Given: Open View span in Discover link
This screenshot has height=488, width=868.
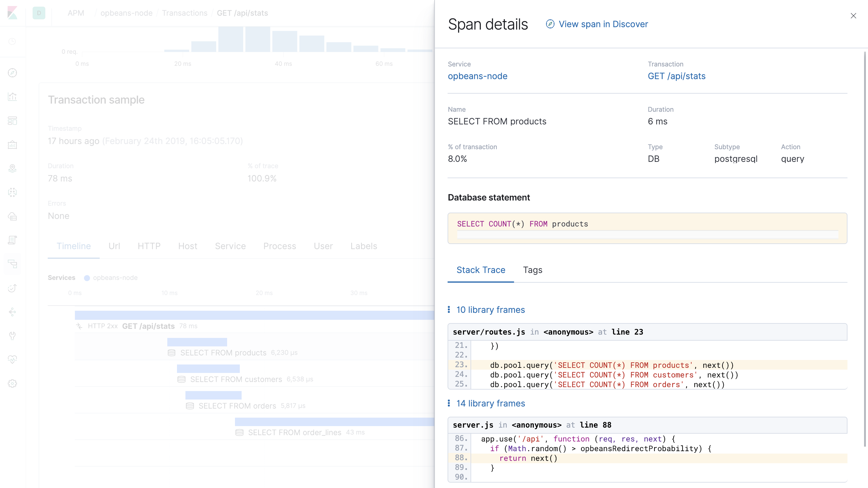Looking at the screenshot, I should coord(603,24).
